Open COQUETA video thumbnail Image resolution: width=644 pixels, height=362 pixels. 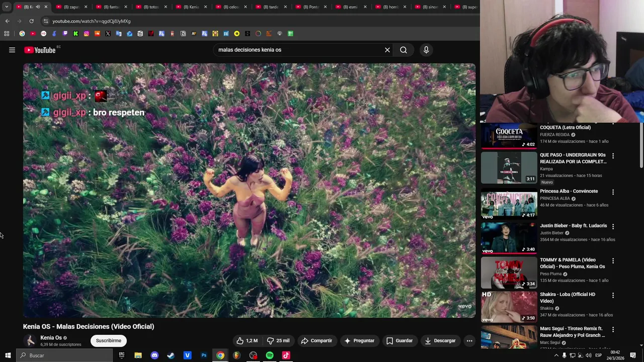509,136
